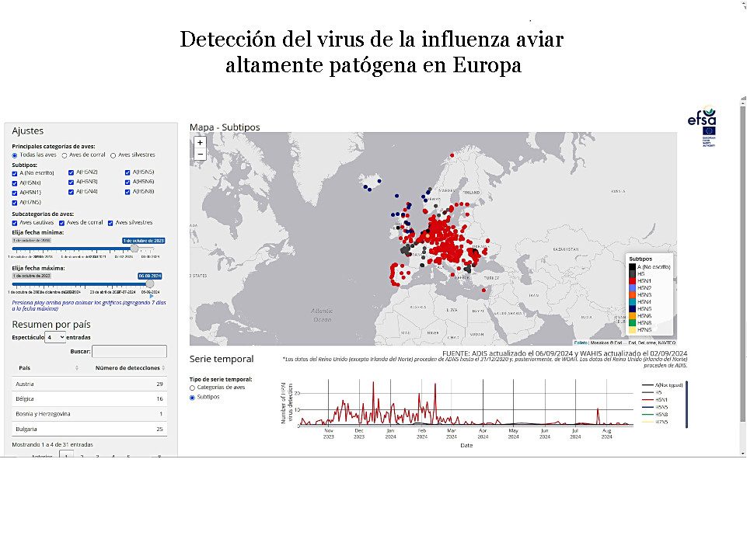Click the H5N5 dark blue map legend swatch

point(632,309)
